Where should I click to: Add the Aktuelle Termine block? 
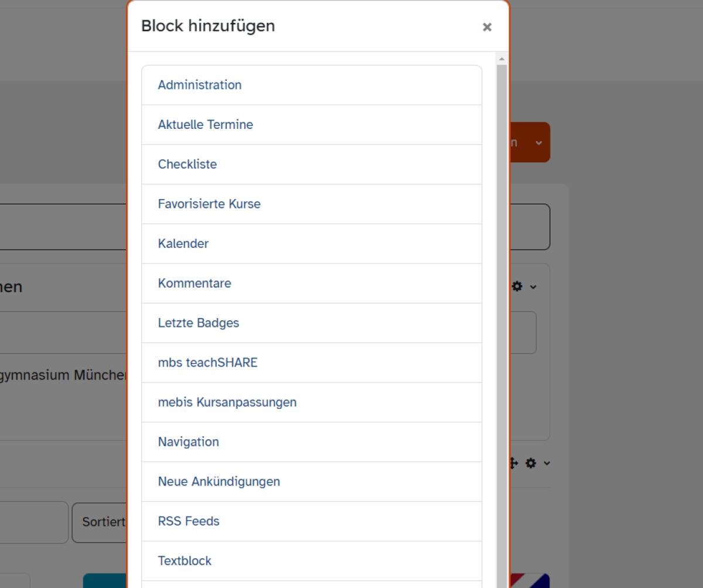tap(312, 125)
